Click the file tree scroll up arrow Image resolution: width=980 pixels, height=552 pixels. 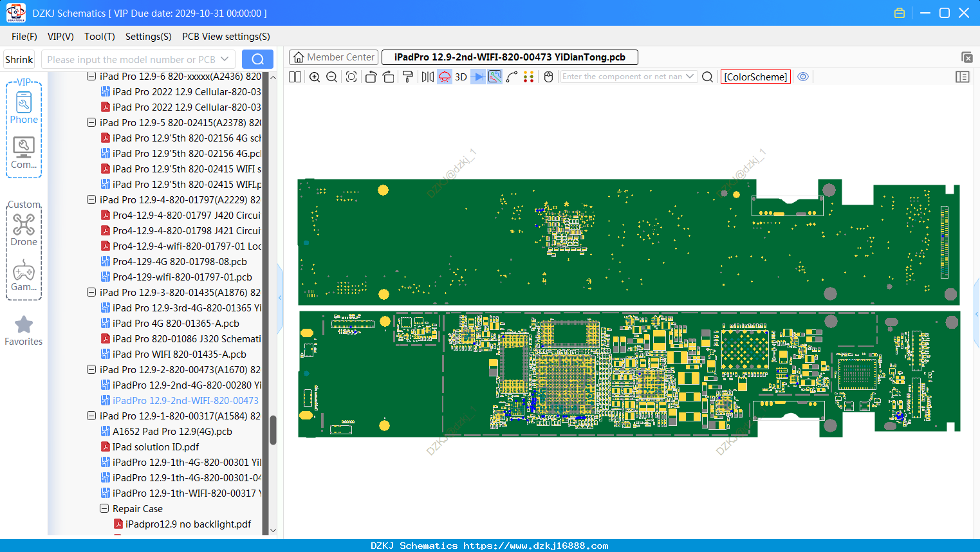[x=273, y=77]
